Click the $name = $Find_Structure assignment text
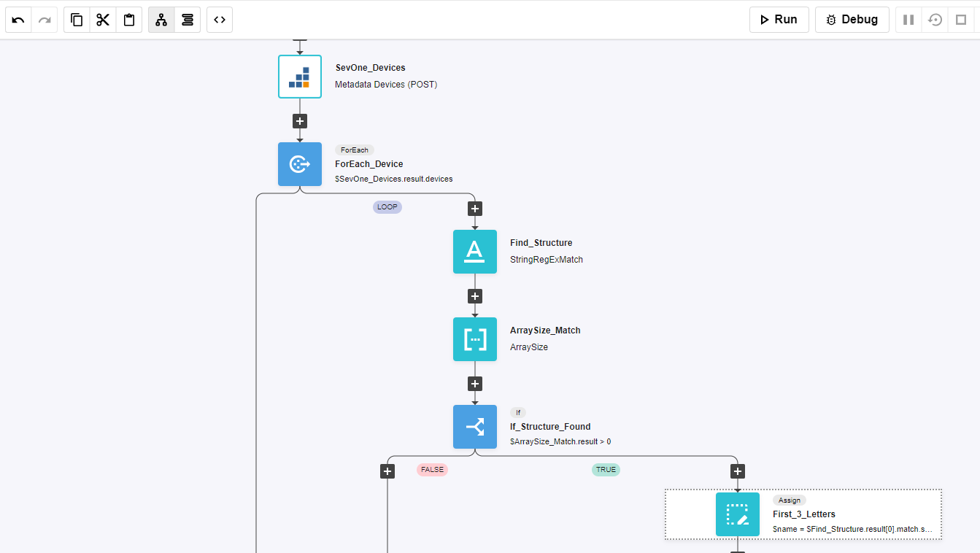The height and width of the screenshot is (553, 980). point(852,529)
